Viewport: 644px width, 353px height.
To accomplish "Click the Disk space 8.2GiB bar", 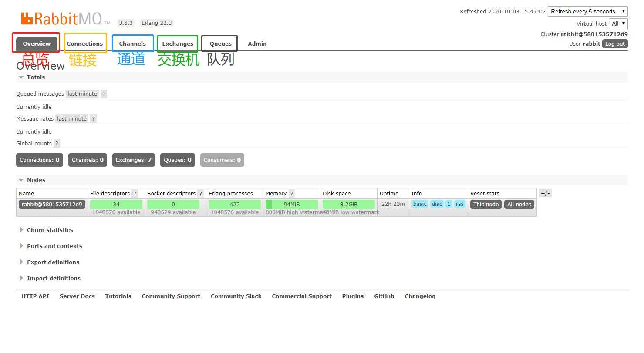I will [x=349, y=205].
